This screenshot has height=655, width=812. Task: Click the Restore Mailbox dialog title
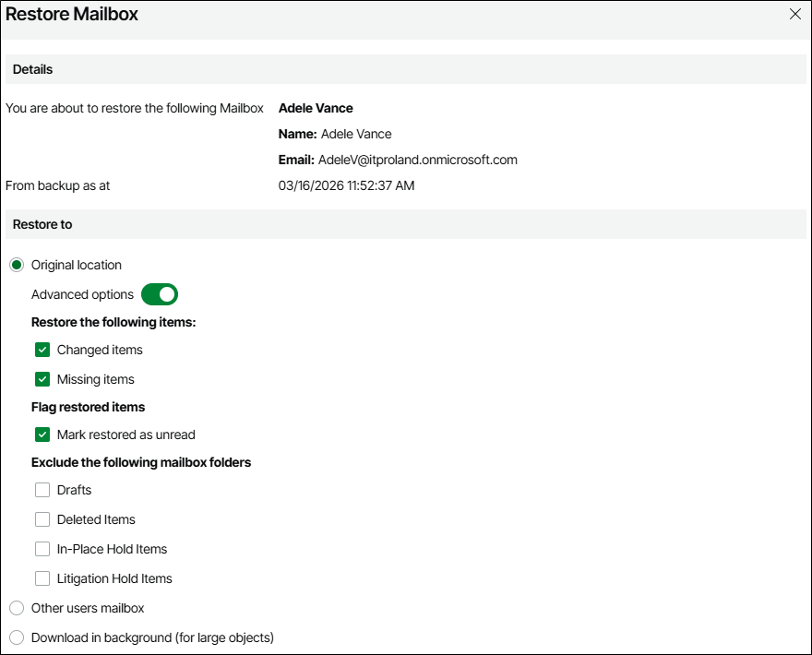tap(72, 14)
